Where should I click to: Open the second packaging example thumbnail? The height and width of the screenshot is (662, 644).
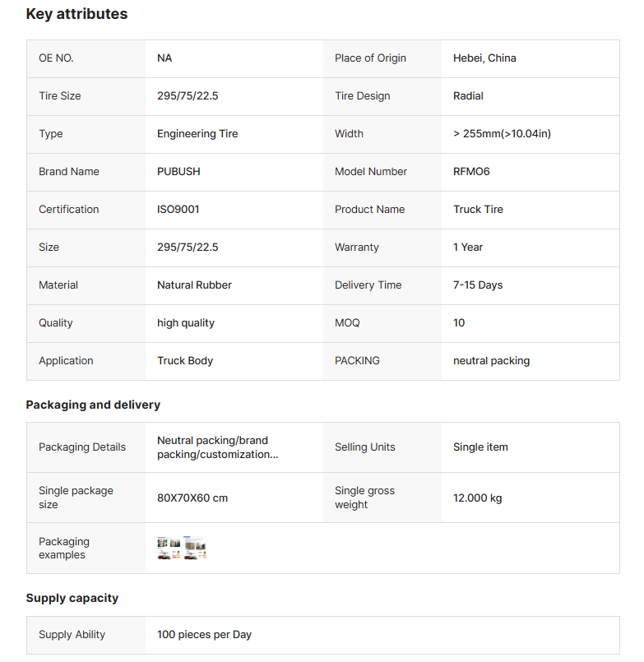click(195, 549)
